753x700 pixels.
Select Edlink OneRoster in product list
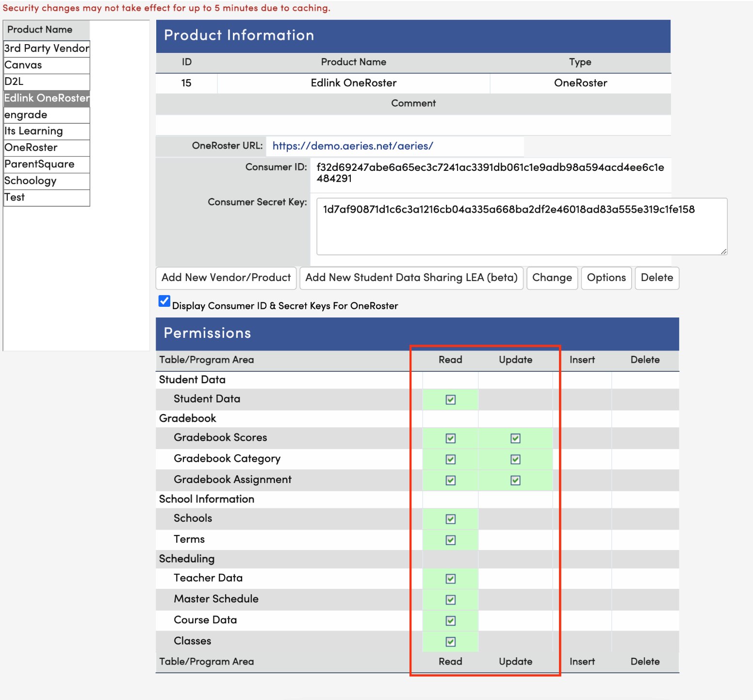tap(47, 98)
